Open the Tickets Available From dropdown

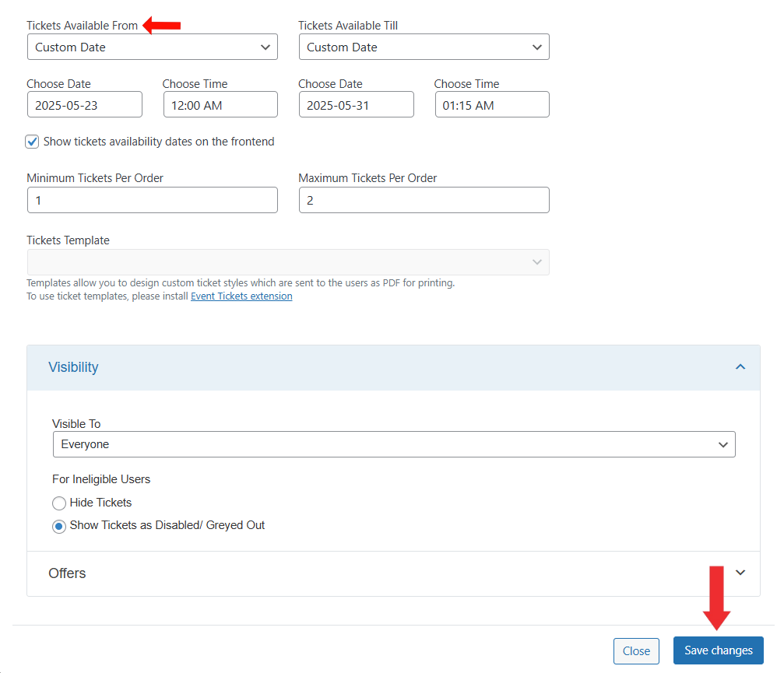click(153, 47)
